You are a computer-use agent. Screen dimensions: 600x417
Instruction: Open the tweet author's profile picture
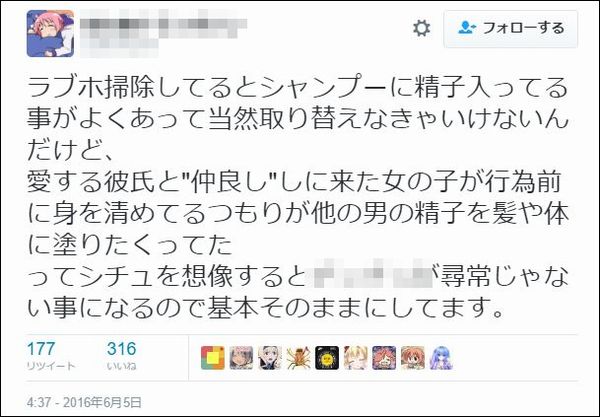tap(50, 34)
